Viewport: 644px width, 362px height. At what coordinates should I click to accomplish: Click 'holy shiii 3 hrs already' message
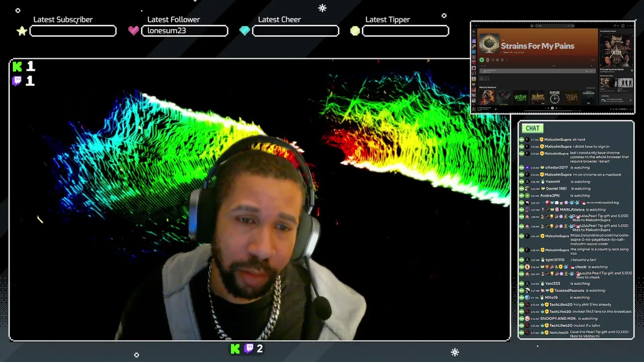tap(592, 305)
